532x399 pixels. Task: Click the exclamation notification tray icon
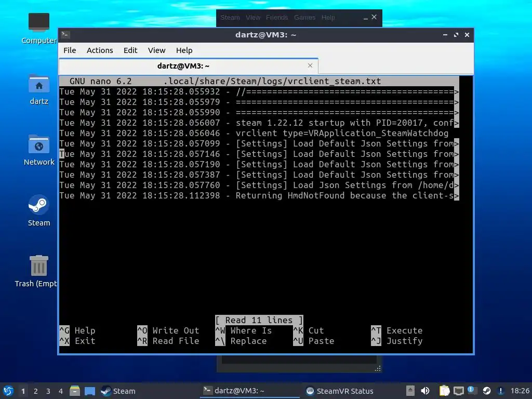point(500,391)
